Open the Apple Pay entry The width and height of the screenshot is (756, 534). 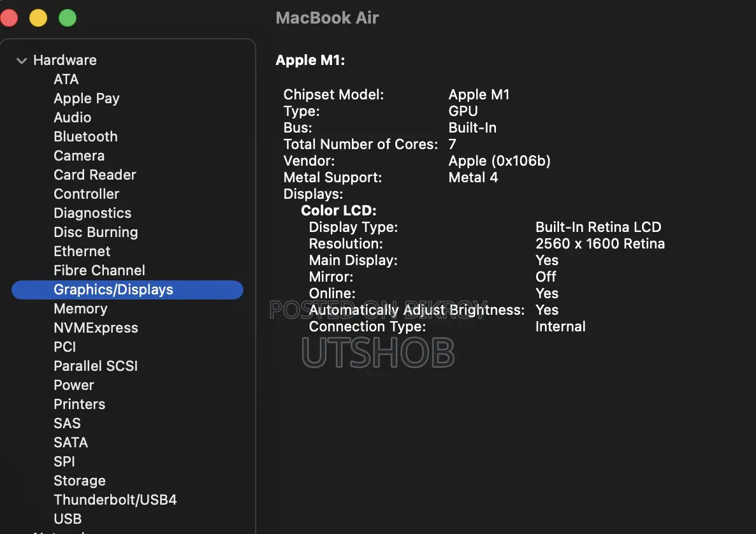pyautogui.click(x=87, y=98)
